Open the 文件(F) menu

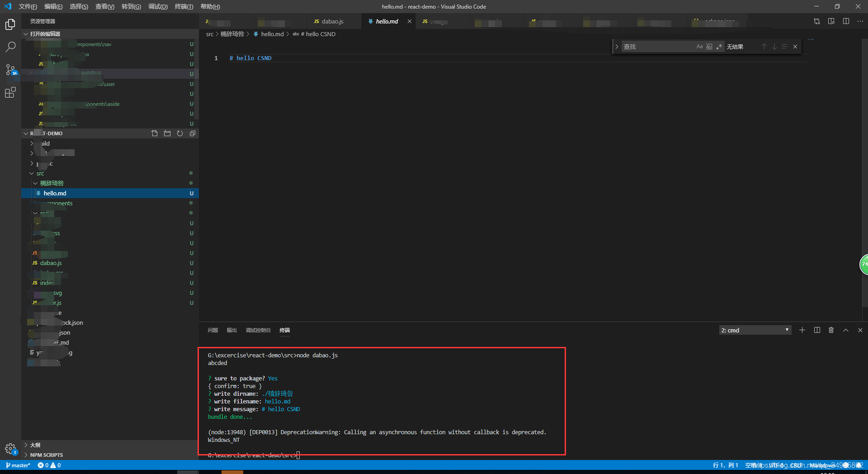[28, 6]
